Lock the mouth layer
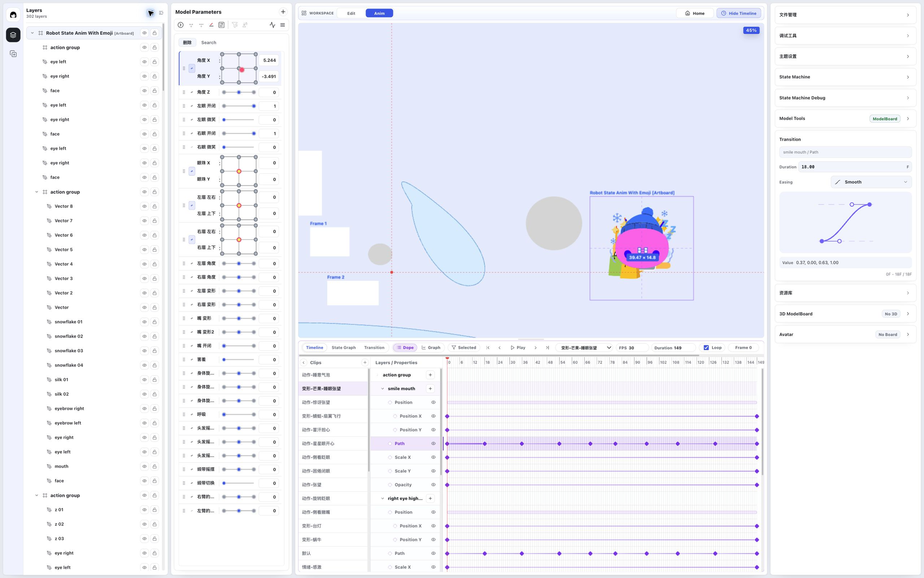Screen dimensions: 924x578 click(x=154, y=466)
